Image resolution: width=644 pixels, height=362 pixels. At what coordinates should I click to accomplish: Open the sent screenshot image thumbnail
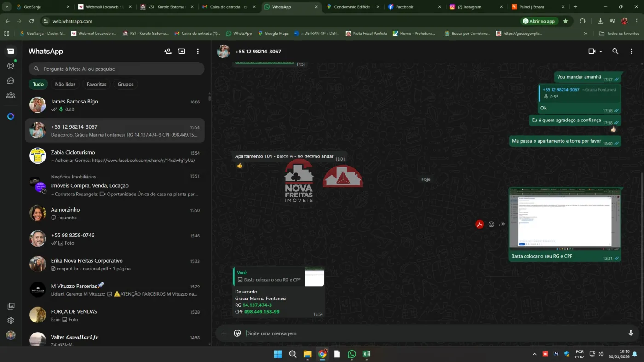point(565,219)
